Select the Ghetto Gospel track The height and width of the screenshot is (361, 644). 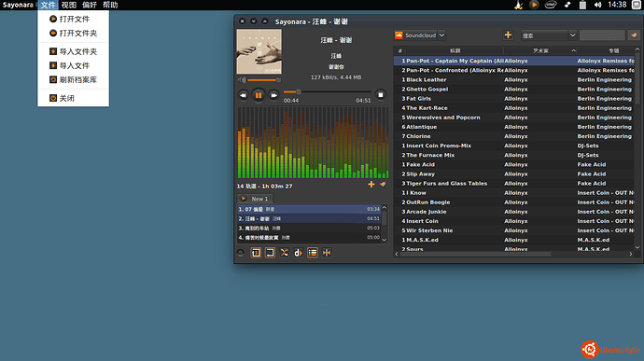click(x=514, y=90)
